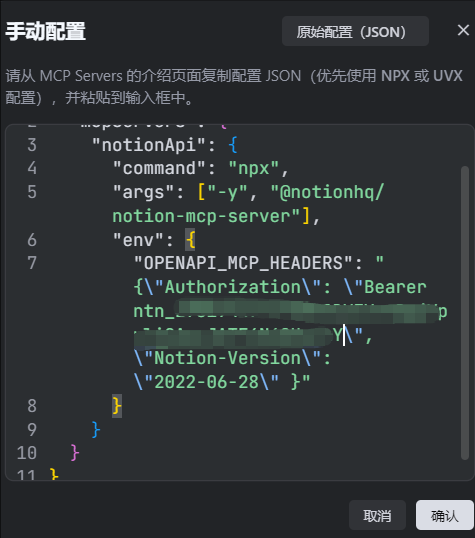Click the 手动配置 dialog title
Viewport: 475px width, 538px height.
(x=45, y=31)
